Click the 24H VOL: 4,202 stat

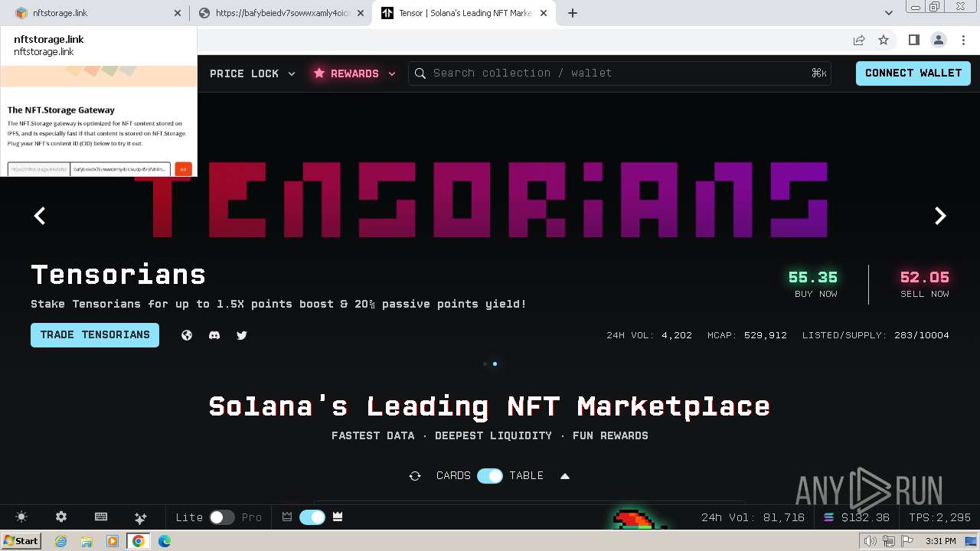649,335
